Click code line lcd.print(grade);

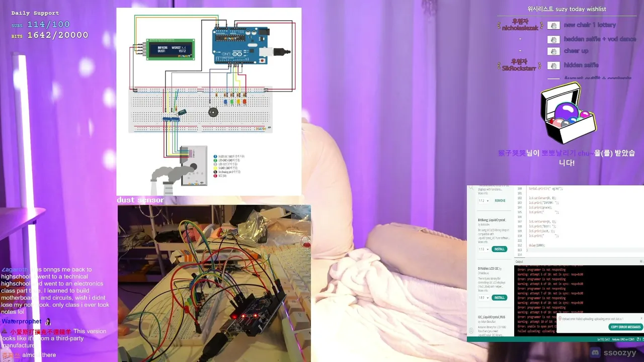click(x=540, y=207)
